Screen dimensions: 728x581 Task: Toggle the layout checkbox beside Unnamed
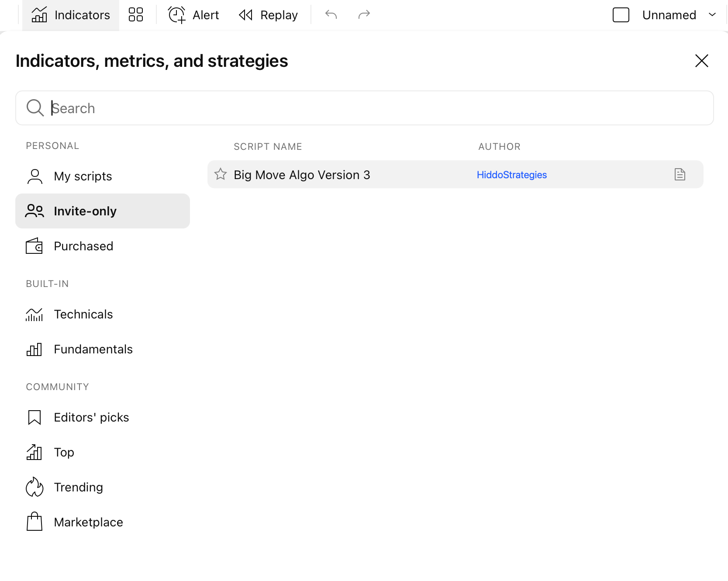coord(621,15)
